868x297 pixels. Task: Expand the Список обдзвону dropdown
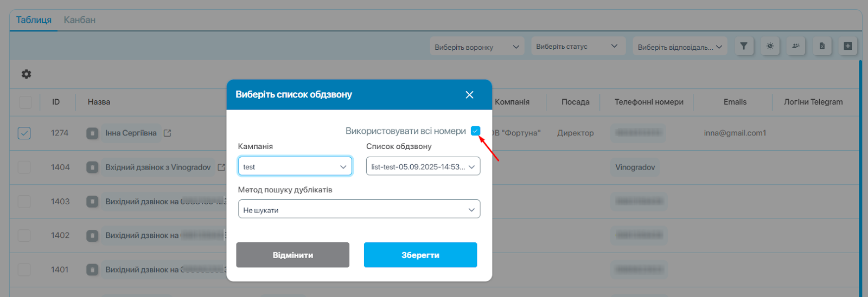[x=423, y=166]
